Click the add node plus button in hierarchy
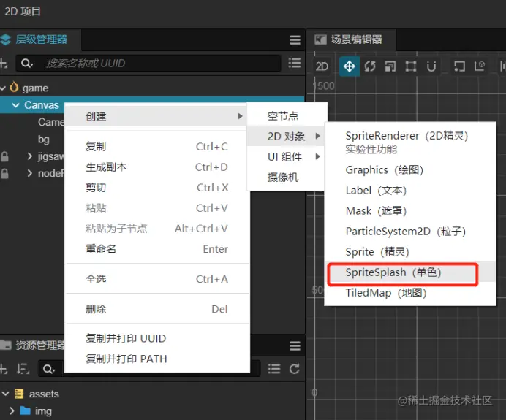 [3, 63]
